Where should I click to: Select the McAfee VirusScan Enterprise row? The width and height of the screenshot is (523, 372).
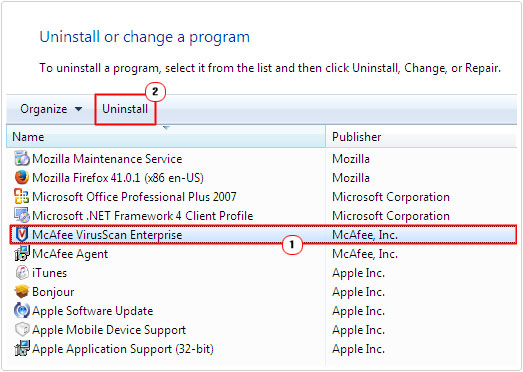pos(263,235)
